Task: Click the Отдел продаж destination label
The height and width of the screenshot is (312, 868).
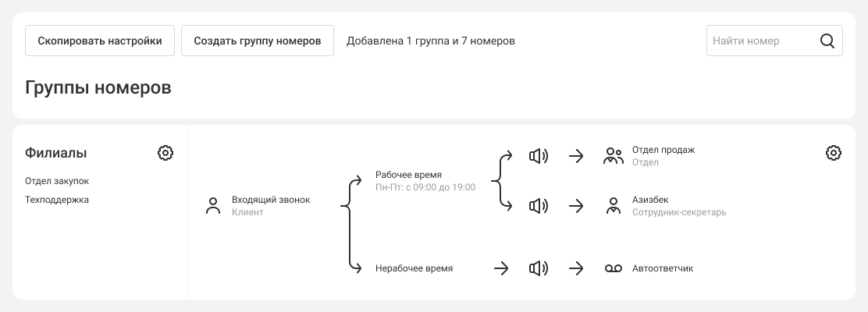Action: click(x=663, y=150)
